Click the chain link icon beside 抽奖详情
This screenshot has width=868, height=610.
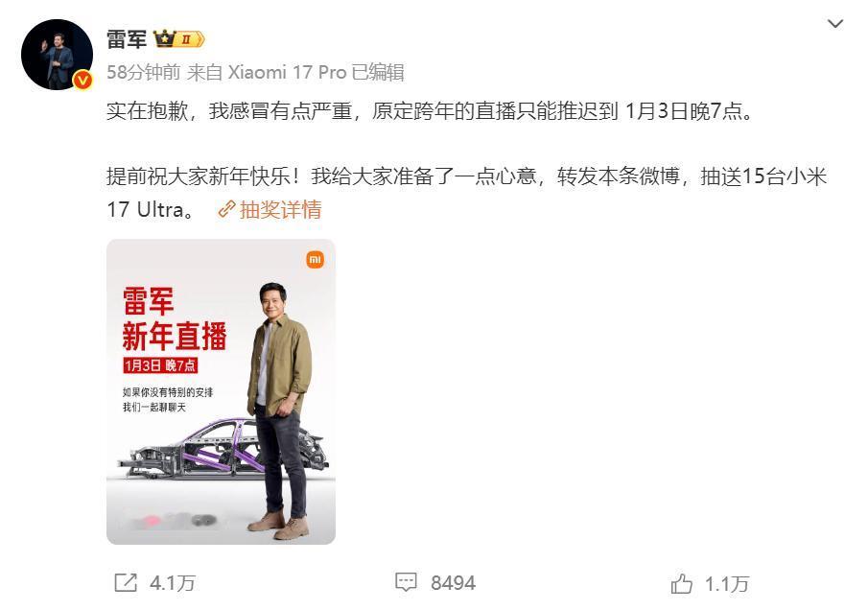[227, 210]
